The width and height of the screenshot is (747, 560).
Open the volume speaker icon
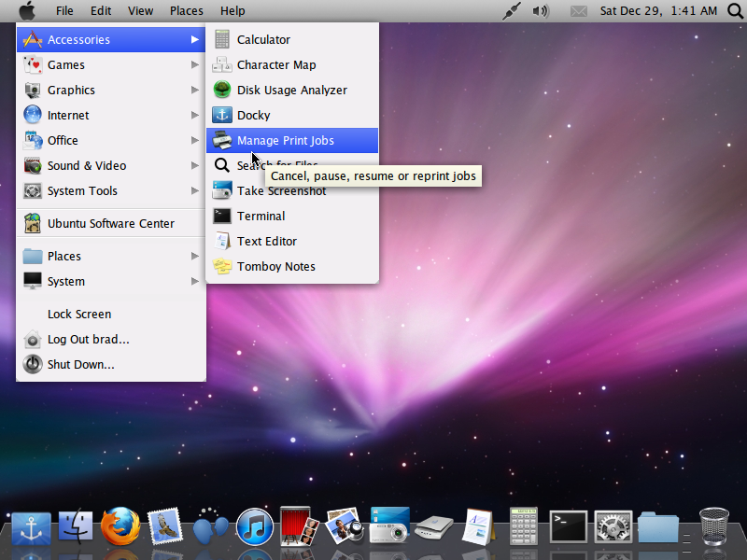(x=541, y=10)
